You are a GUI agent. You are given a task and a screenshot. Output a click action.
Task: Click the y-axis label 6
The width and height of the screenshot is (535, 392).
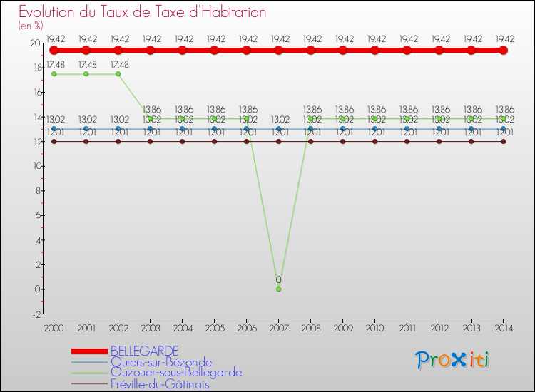coord(39,215)
